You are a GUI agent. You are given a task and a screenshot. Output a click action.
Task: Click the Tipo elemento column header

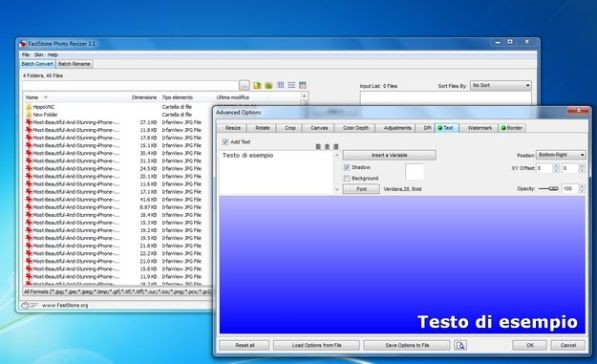[177, 97]
